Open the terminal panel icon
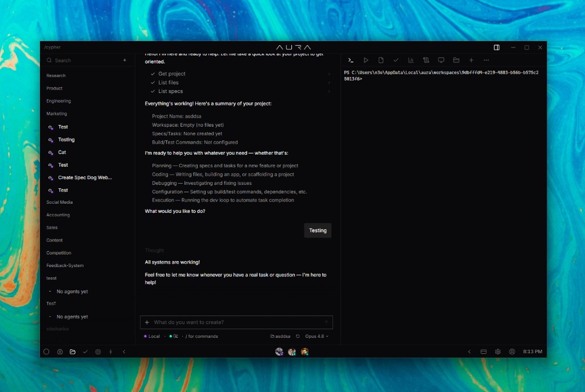 pos(351,60)
